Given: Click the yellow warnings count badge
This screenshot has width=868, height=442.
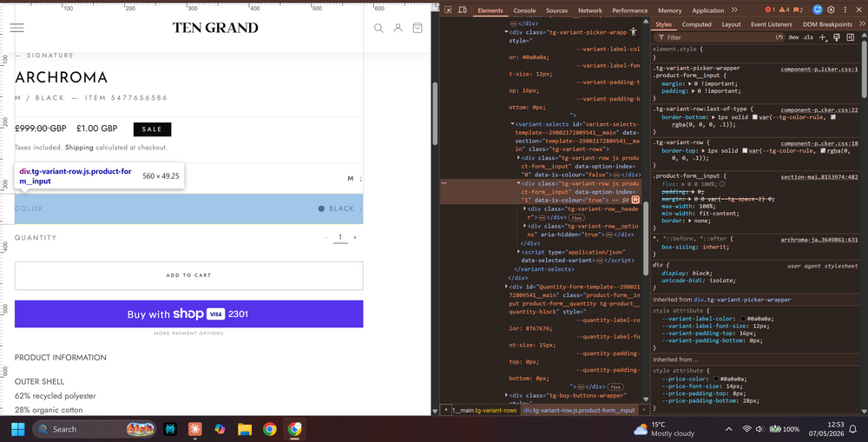Looking at the screenshot, I should tap(785, 10).
